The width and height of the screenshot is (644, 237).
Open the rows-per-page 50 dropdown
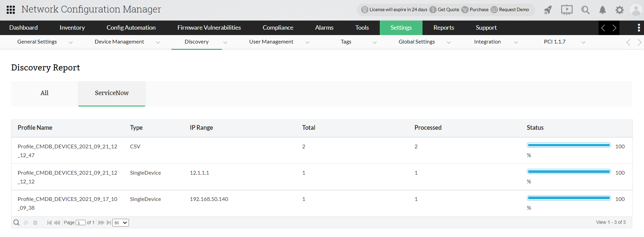click(121, 223)
